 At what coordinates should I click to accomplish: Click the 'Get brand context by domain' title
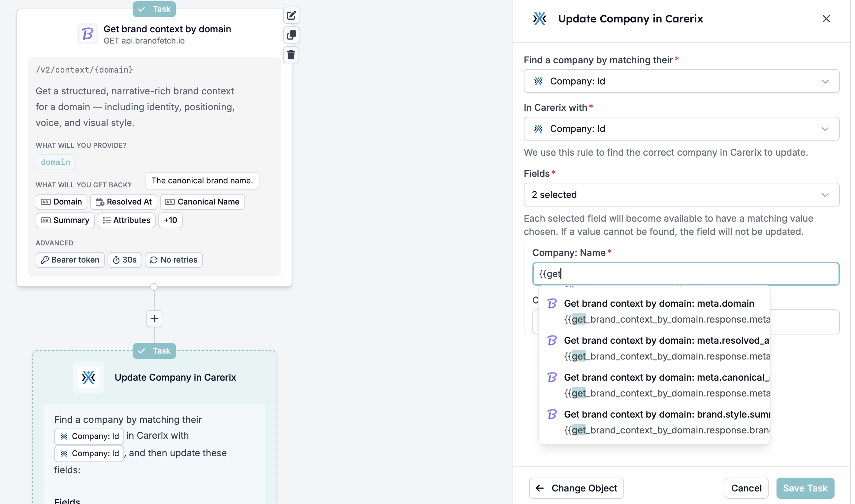[x=167, y=29]
